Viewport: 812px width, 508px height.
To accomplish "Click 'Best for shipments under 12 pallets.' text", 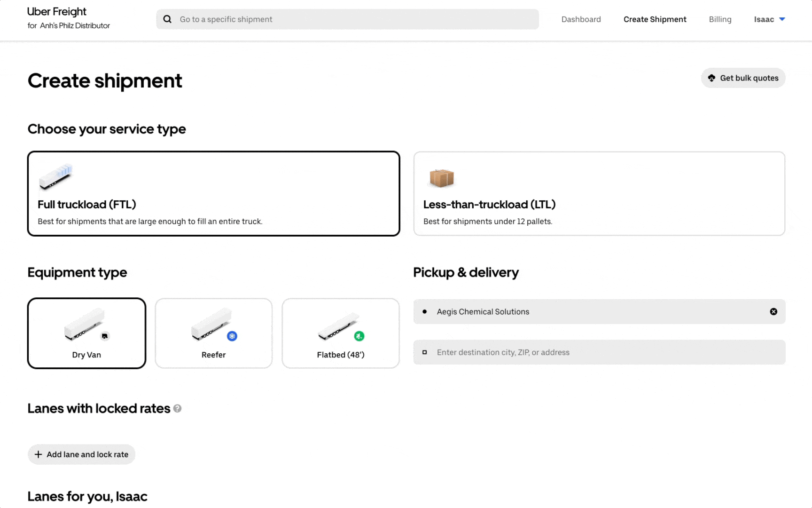I will tap(488, 222).
